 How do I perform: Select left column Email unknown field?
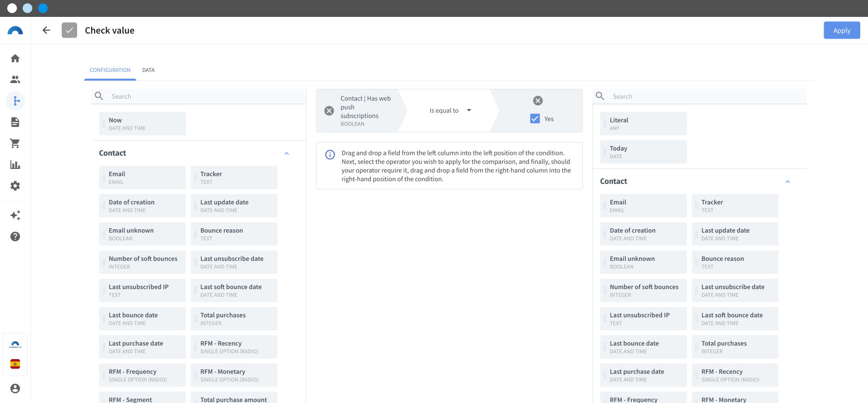point(142,234)
